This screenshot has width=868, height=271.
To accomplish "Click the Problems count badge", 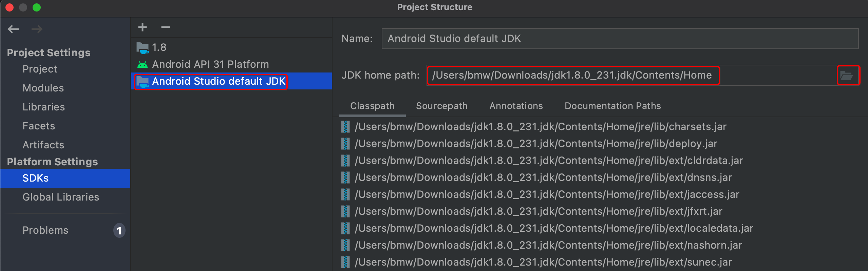I will pos(119,231).
